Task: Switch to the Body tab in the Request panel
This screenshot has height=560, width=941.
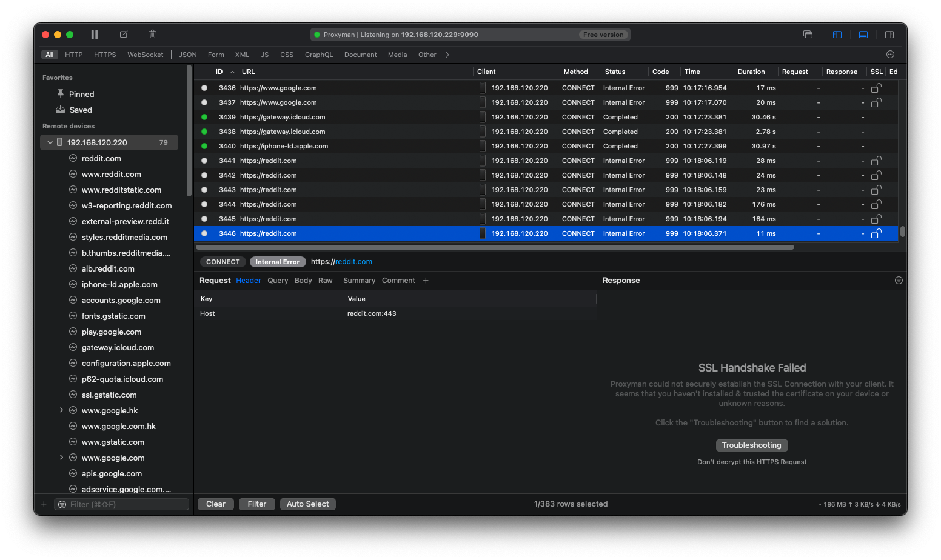Action: pos(303,280)
